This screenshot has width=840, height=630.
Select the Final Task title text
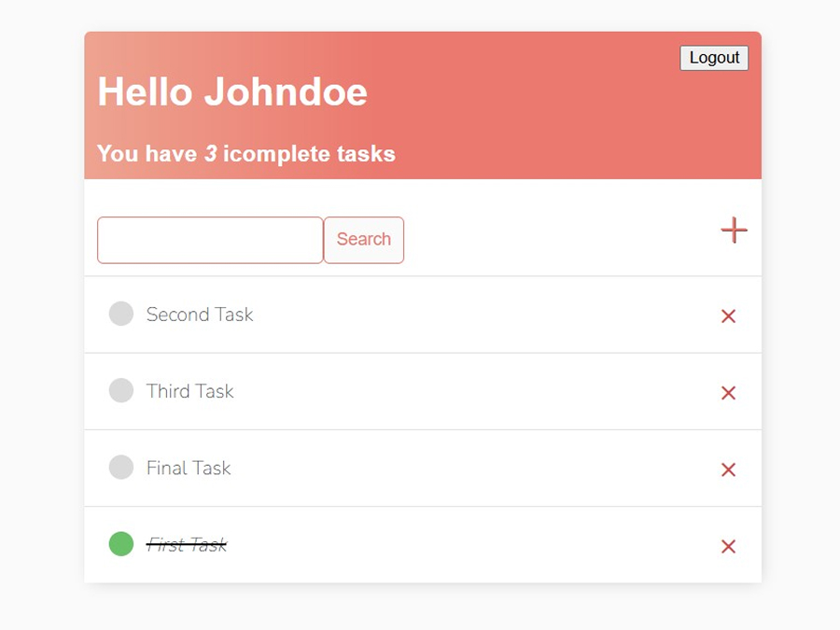[x=189, y=469]
